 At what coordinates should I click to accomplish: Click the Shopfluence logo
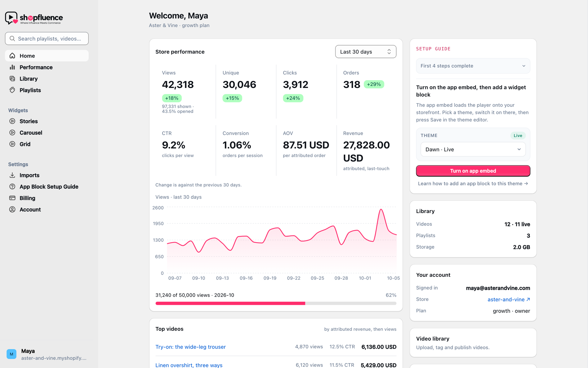tap(34, 18)
